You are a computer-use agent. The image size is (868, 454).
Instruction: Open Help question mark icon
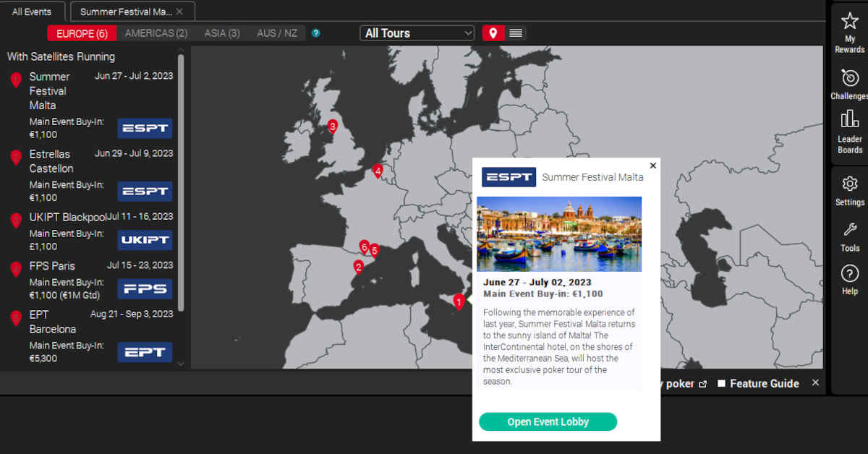click(850, 273)
